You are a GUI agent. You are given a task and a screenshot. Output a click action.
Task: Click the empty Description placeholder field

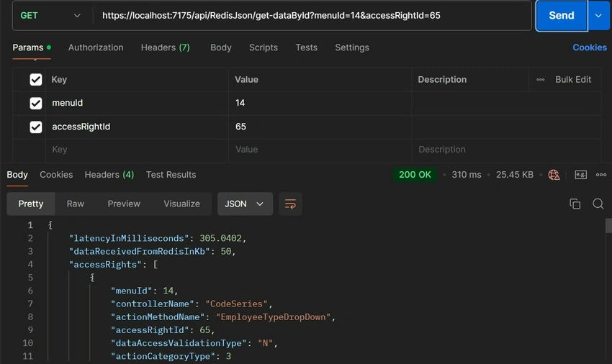(x=506, y=150)
